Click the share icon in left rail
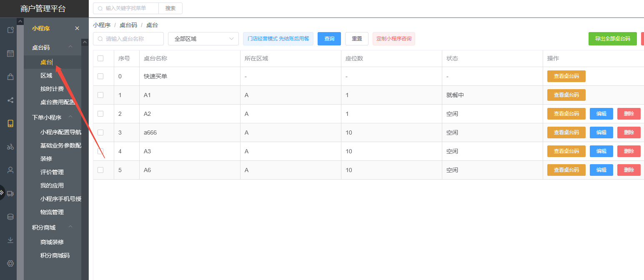The height and width of the screenshot is (280, 644). pyautogui.click(x=10, y=100)
